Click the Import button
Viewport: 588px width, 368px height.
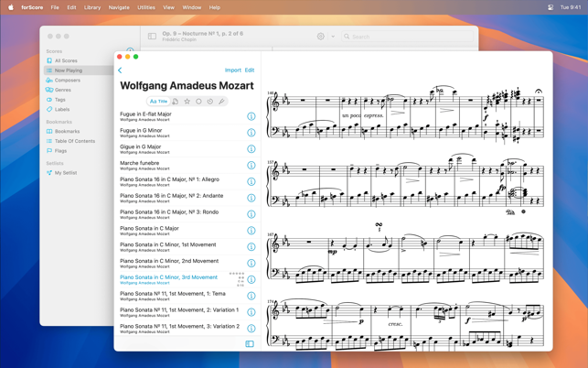(x=233, y=70)
